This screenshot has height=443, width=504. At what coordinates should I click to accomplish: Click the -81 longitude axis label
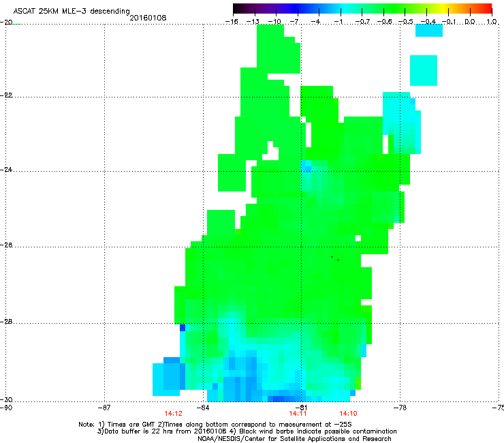[301, 408]
